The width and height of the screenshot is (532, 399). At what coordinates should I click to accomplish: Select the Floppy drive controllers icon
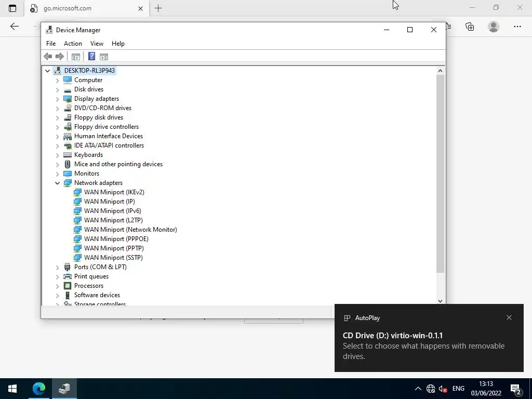pos(68,127)
